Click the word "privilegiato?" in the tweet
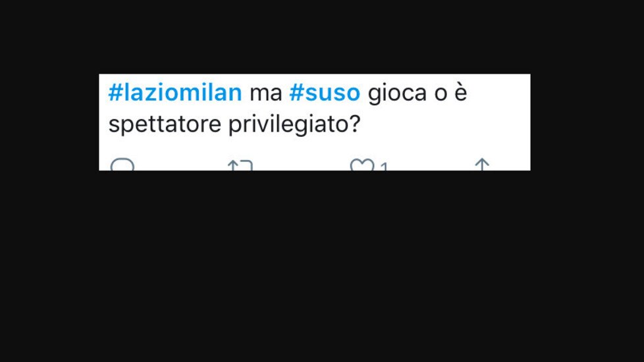644x362 pixels. [294, 124]
